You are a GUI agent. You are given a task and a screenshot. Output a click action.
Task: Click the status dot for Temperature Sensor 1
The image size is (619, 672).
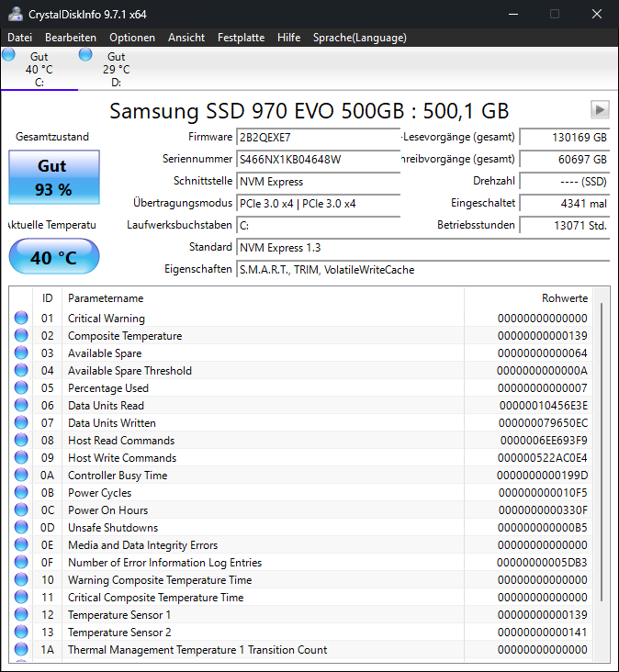coord(21,614)
